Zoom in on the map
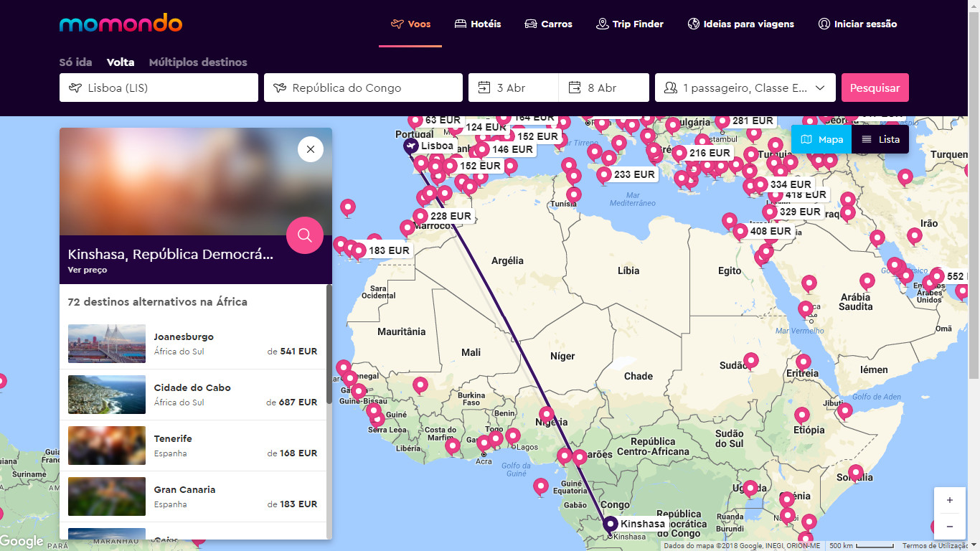The image size is (980, 551). [x=949, y=500]
